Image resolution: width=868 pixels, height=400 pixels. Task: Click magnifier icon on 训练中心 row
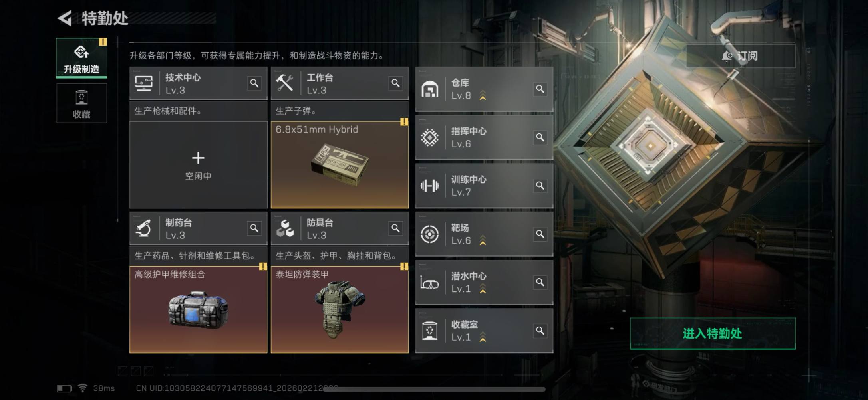[x=540, y=186]
